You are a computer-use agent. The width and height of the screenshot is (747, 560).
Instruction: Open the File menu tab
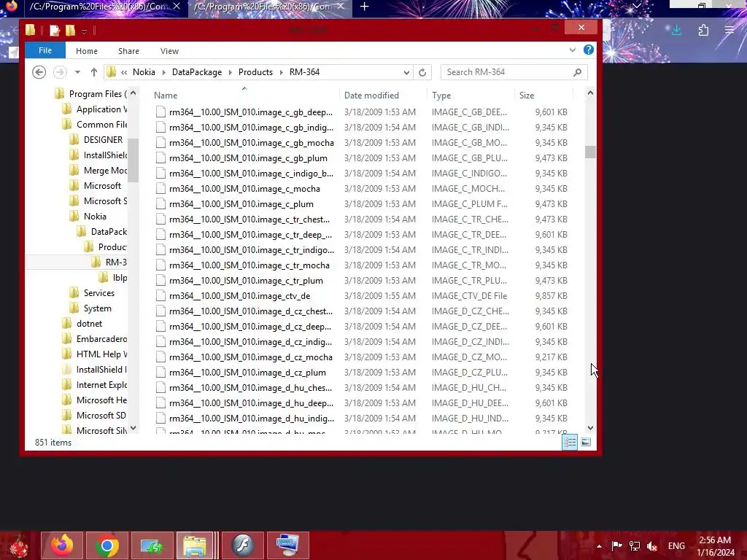(45, 50)
